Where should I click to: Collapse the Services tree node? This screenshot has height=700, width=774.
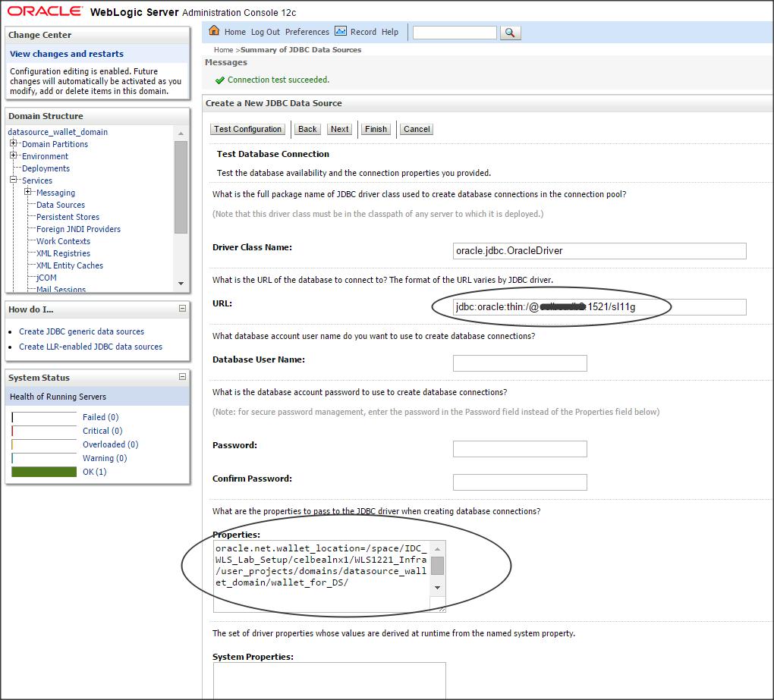pyautogui.click(x=14, y=180)
